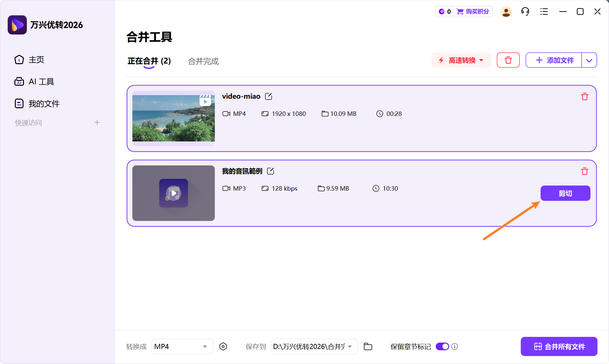Select the 正在合并 tab

pos(149,61)
